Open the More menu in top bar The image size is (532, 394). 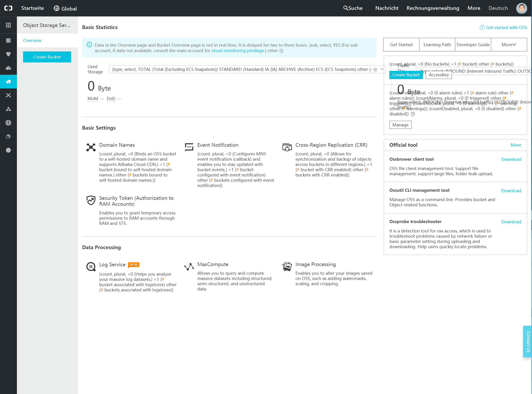(x=474, y=8)
